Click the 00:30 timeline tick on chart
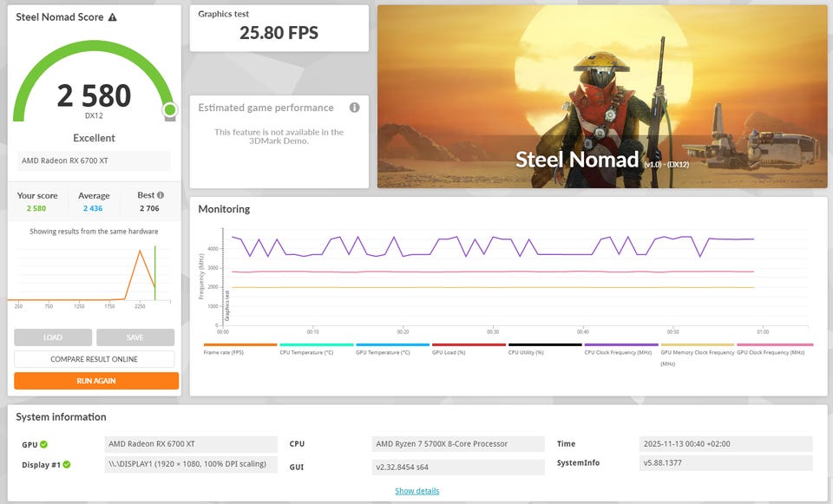833x504 pixels. pos(493,331)
